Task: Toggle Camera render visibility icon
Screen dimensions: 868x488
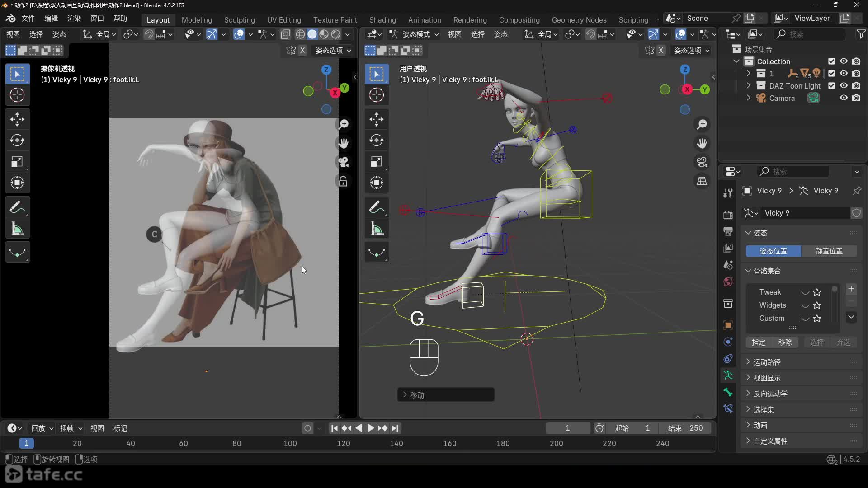Action: [x=856, y=98]
